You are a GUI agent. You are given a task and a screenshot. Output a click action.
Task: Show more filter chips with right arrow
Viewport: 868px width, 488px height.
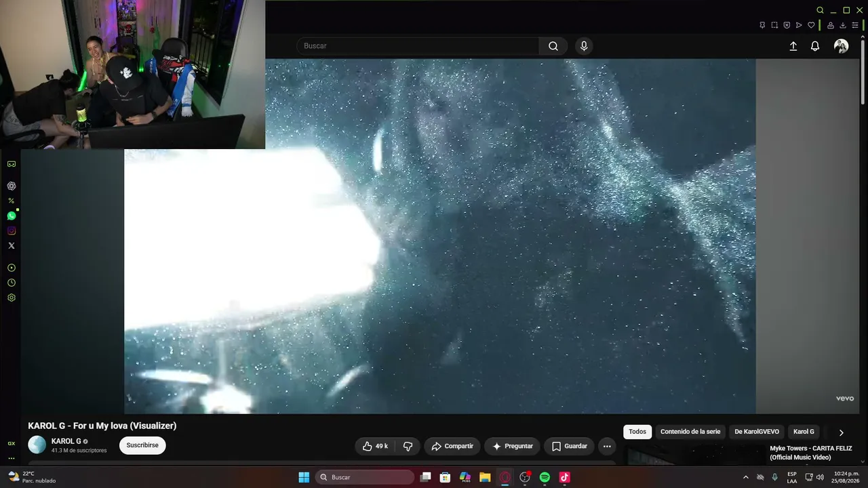coord(842,432)
